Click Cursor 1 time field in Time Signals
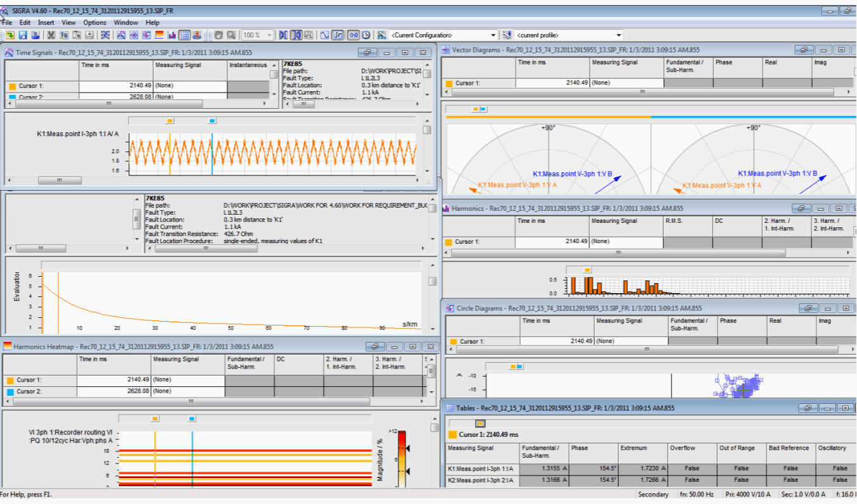 tap(116, 85)
